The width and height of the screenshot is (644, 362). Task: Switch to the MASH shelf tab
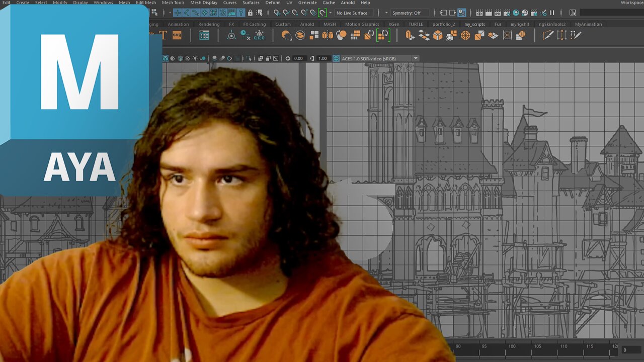tap(330, 24)
